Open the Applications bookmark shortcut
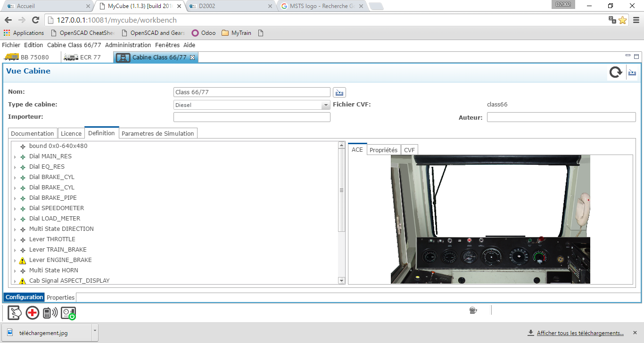The width and height of the screenshot is (644, 343). [24, 33]
